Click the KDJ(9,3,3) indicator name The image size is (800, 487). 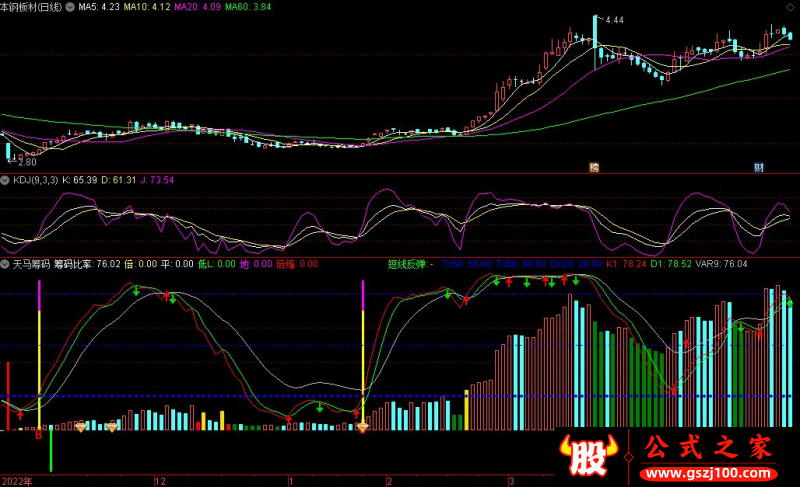pos(35,180)
